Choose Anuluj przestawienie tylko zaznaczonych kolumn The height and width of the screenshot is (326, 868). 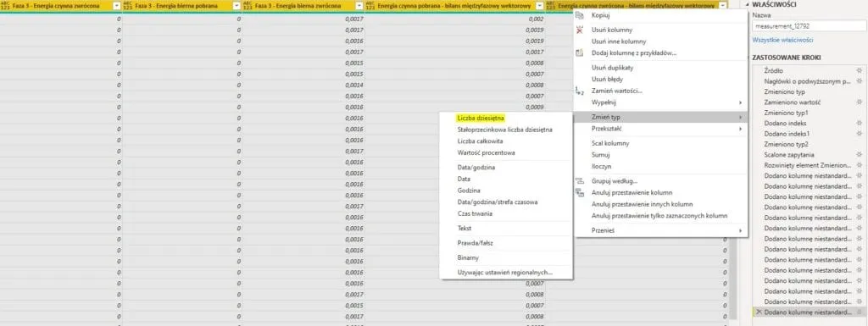click(659, 215)
